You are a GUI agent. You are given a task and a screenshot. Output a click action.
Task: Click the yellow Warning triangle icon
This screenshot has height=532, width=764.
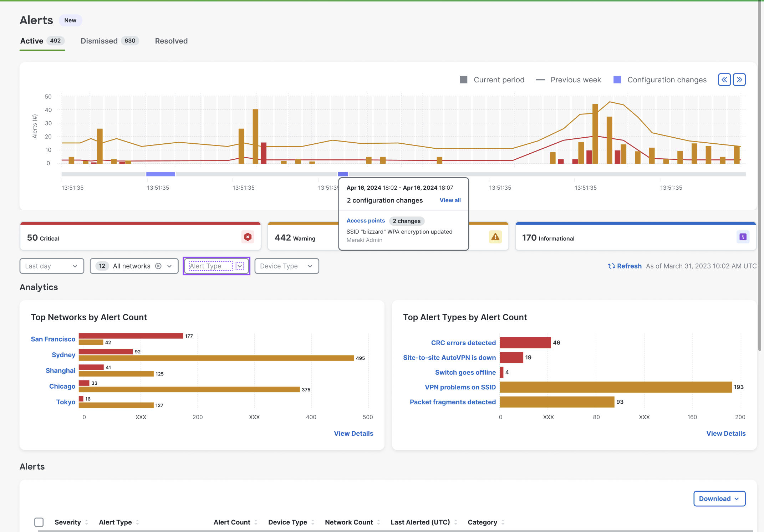pos(495,237)
